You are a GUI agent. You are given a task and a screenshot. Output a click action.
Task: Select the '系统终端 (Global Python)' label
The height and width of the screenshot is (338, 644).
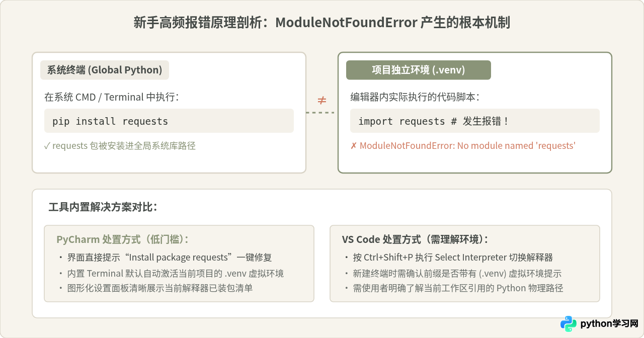pos(105,70)
